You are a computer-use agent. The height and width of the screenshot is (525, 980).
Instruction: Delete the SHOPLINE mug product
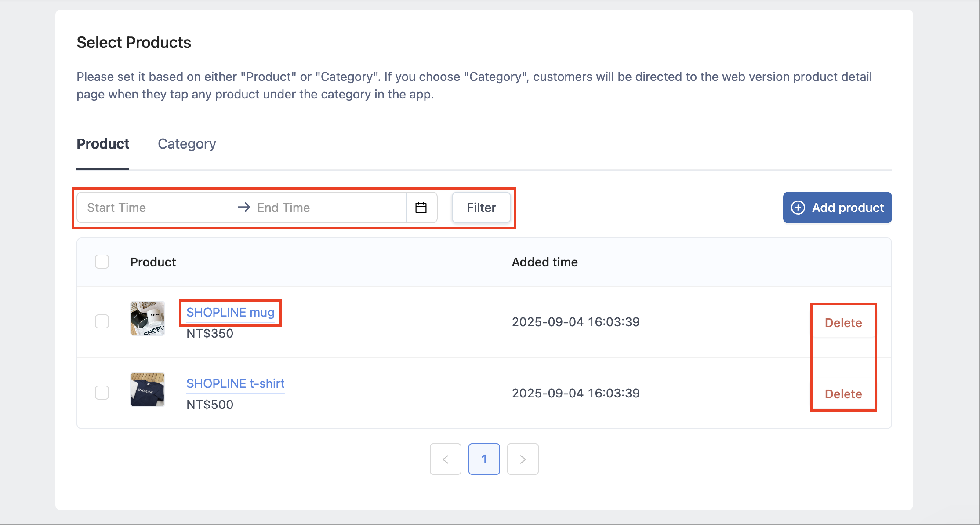(843, 323)
